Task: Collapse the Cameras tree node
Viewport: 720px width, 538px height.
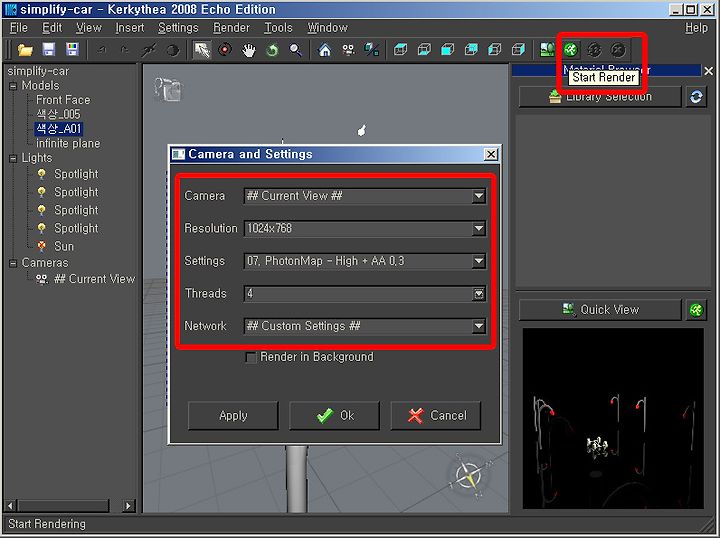Action: coord(13,263)
